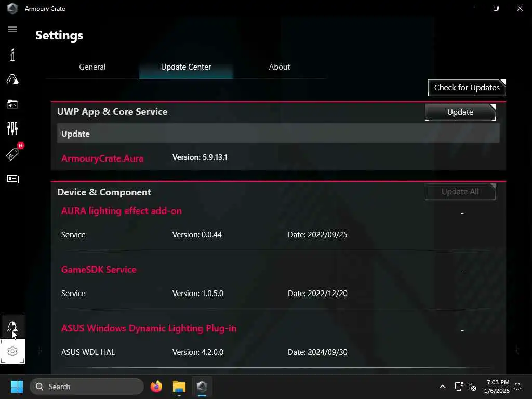532x399 pixels.
Task: Click GameSDK Service heading
Action: (x=99, y=270)
